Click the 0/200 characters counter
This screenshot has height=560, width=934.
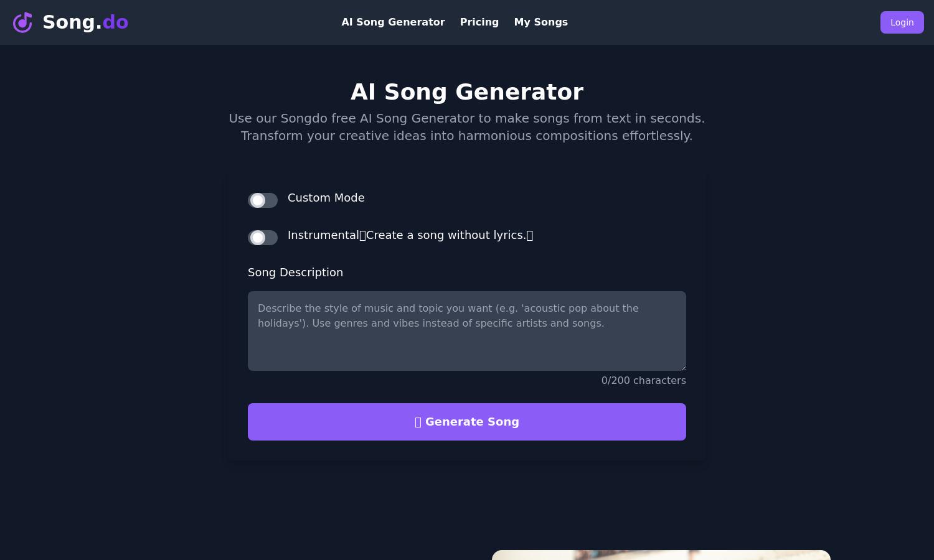pyautogui.click(x=643, y=381)
